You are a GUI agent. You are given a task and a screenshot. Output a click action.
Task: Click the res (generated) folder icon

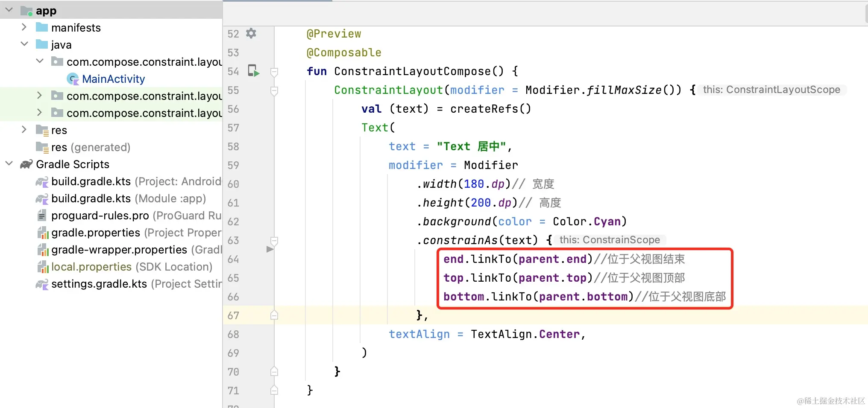tap(42, 147)
